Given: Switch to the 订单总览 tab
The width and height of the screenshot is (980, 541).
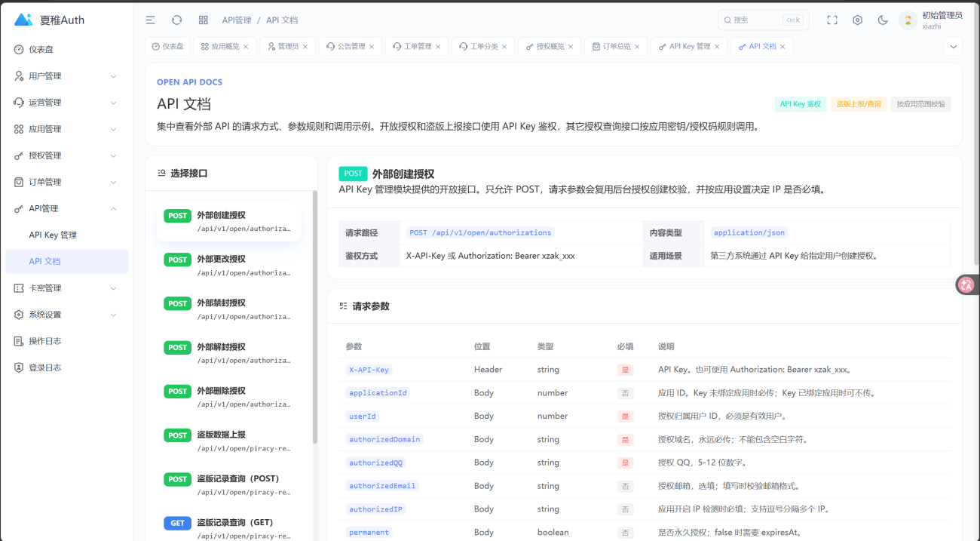Looking at the screenshot, I should coord(617,47).
